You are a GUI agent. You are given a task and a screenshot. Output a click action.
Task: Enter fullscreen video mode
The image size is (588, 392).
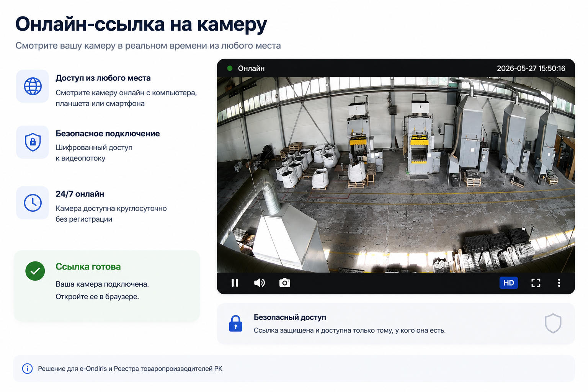pyautogui.click(x=536, y=283)
